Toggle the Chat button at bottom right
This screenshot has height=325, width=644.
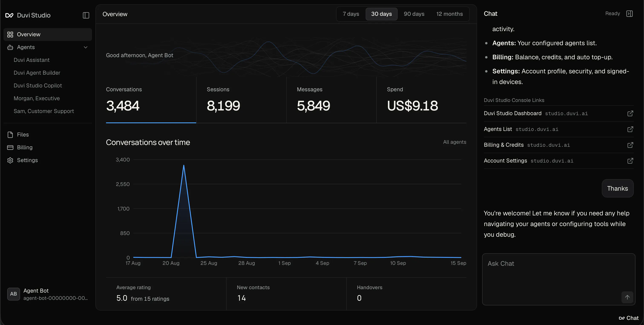(x=628, y=318)
